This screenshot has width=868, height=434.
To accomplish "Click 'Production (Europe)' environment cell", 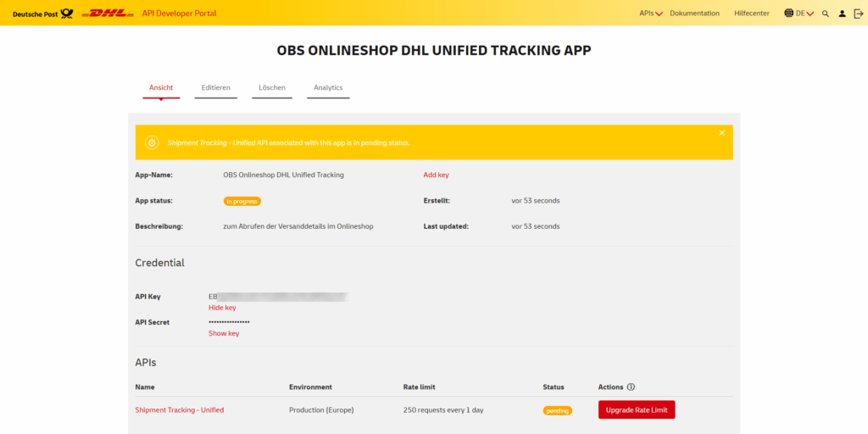I will coord(321,410).
